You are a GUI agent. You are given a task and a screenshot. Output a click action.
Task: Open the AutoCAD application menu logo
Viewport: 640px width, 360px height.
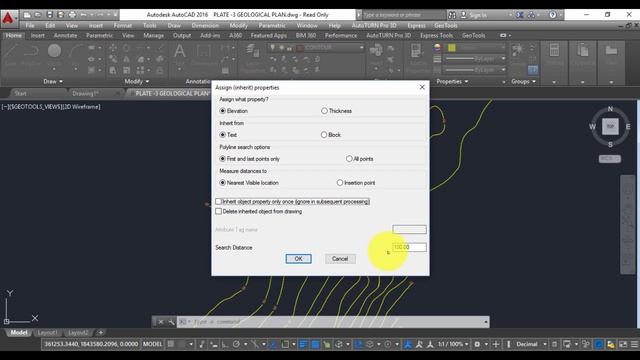click(9, 19)
